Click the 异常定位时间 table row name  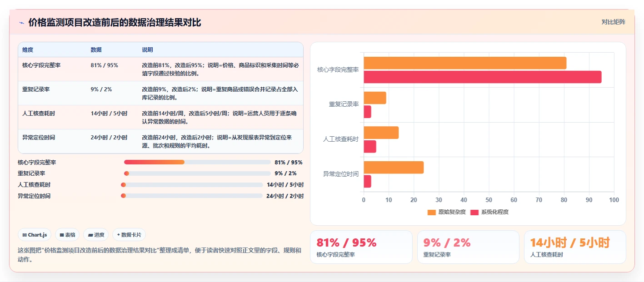pos(39,138)
